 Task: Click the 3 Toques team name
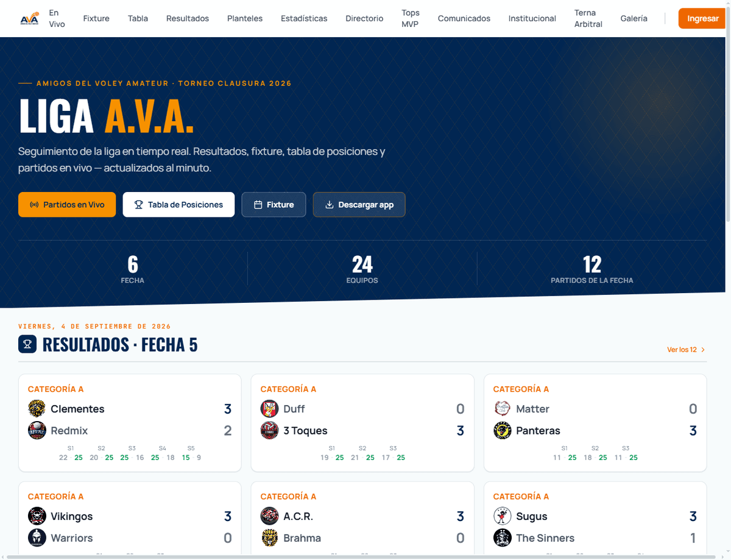pos(305,431)
